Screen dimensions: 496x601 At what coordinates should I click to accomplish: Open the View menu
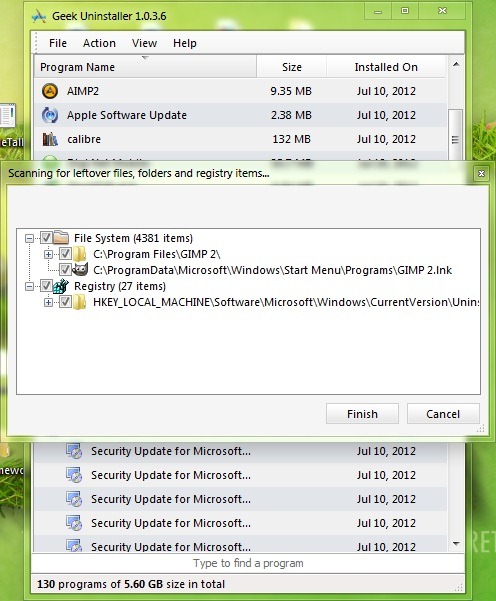[145, 43]
